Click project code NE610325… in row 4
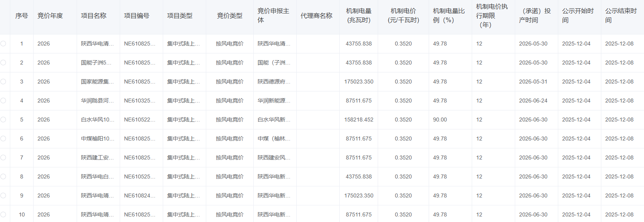The image size is (644, 222). coord(139,101)
